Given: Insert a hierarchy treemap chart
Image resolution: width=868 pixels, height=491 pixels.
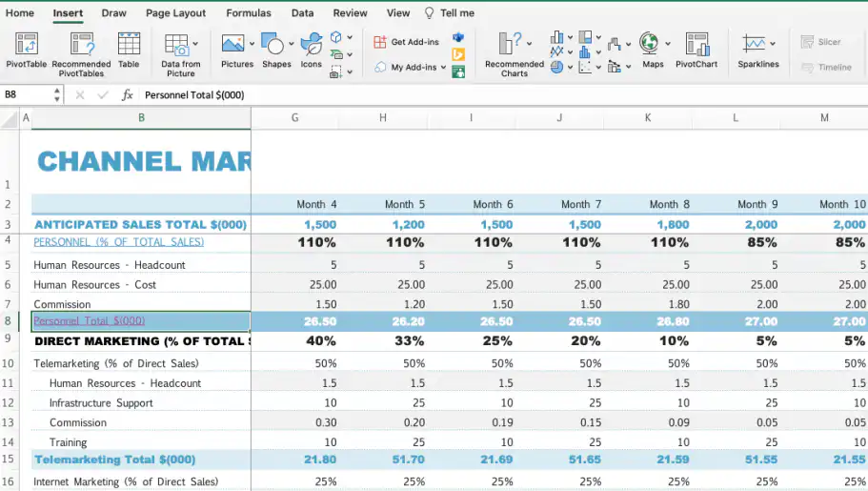Looking at the screenshot, I should [x=585, y=37].
